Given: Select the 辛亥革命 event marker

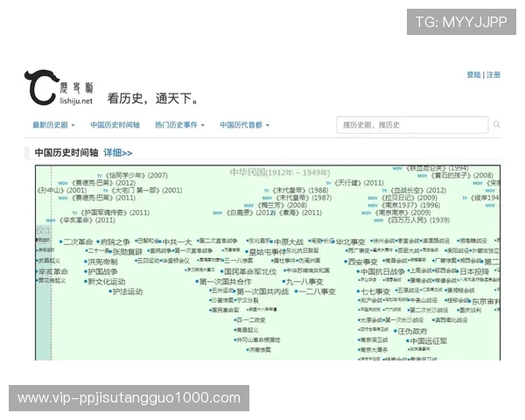Looking at the screenshot, I should tap(53, 271).
